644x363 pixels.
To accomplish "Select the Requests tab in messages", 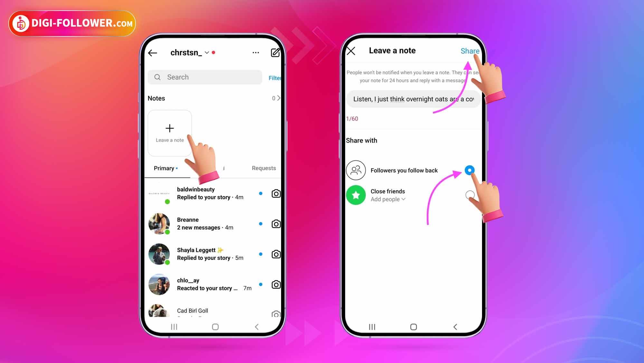I will pyautogui.click(x=264, y=168).
